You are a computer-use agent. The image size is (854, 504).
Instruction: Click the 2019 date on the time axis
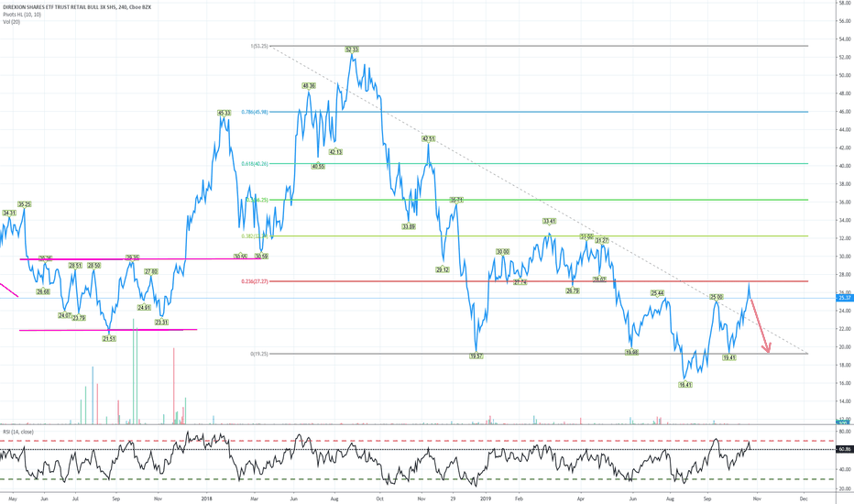click(x=486, y=498)
